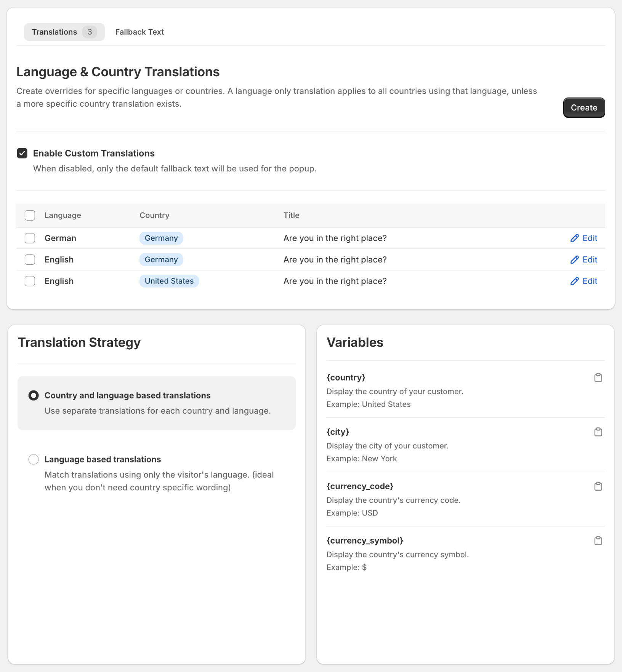
Task: Check the German translation row checkbox
Action: point(30,238)
